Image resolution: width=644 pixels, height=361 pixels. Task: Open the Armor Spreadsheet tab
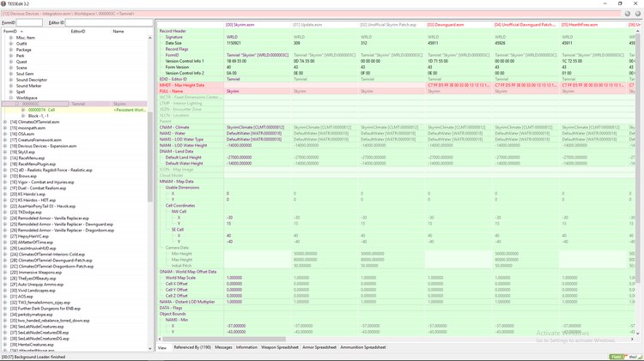319,347
